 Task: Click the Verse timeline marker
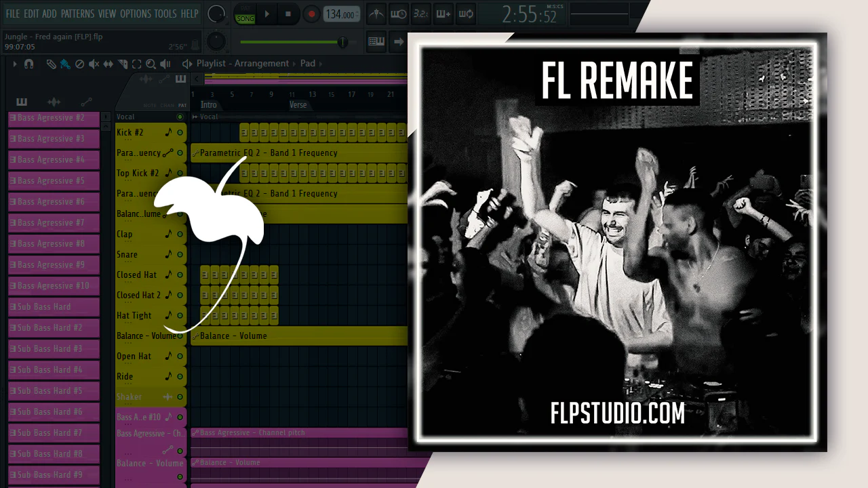[298, 105]
